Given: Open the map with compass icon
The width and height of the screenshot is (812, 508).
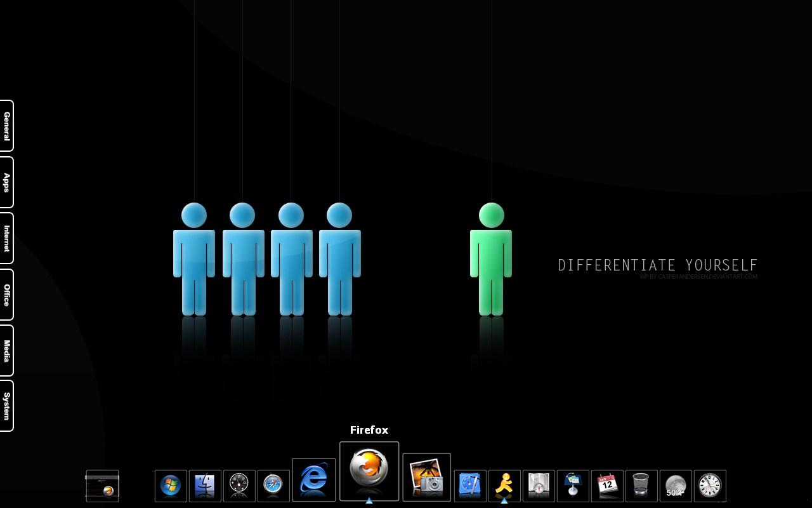Looking at the screenshot, I should (x=539, y=486).
